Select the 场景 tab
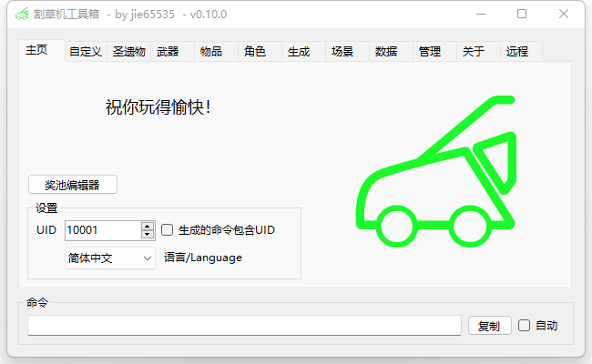Image resolution: width=592 pixels, height=364 pixels. [342, 52]
